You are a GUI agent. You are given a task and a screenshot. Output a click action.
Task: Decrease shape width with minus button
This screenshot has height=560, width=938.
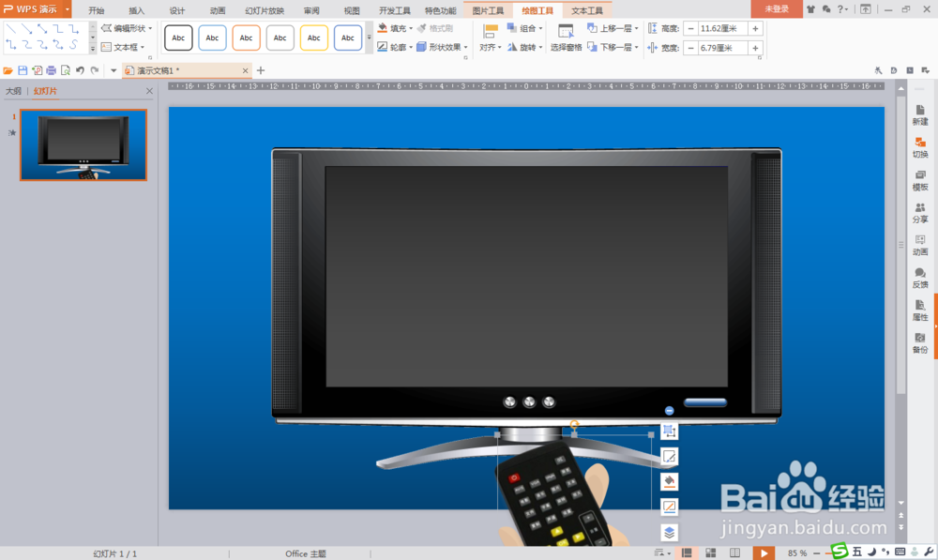(691, 48)
